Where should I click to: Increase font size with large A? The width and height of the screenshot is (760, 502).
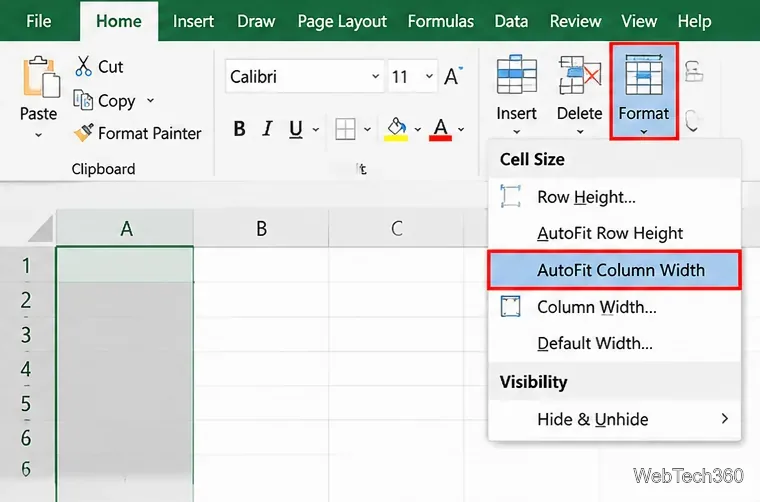click(x=453, y=76)
